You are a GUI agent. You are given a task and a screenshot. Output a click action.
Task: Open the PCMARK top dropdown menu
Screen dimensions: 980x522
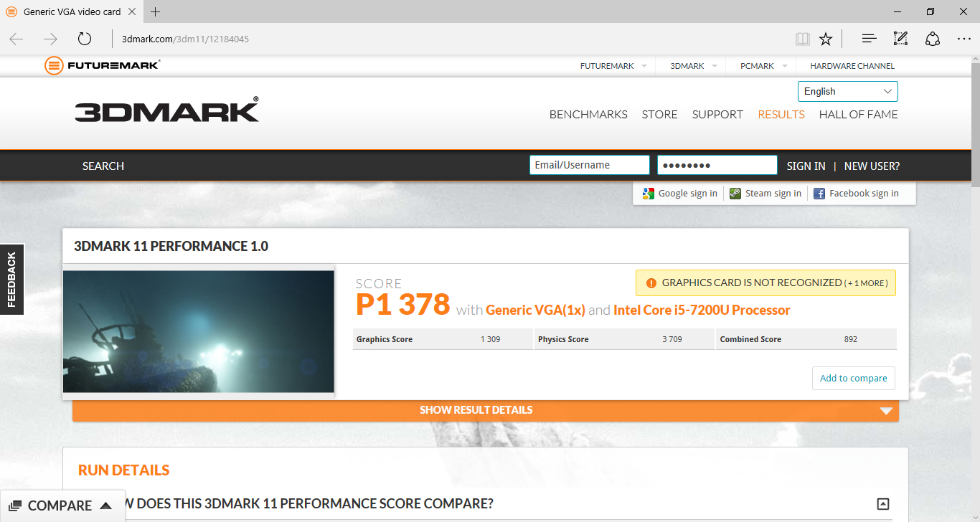point(763,66)
